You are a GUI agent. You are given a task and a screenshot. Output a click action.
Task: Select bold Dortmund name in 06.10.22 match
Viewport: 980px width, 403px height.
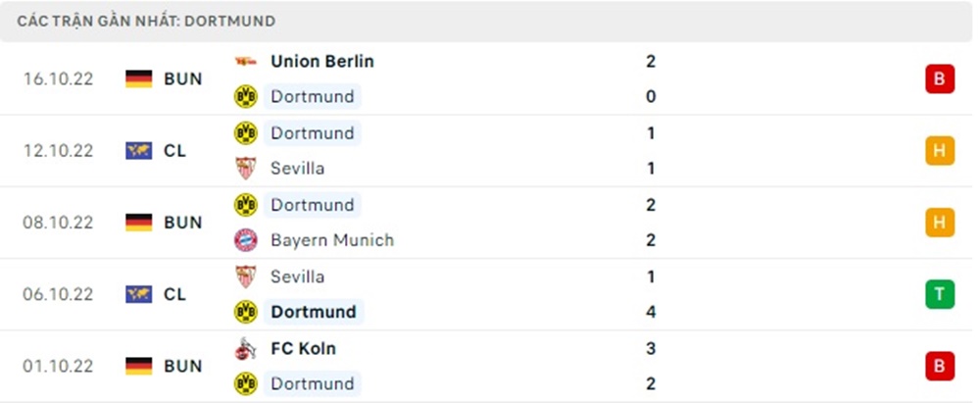314,312
